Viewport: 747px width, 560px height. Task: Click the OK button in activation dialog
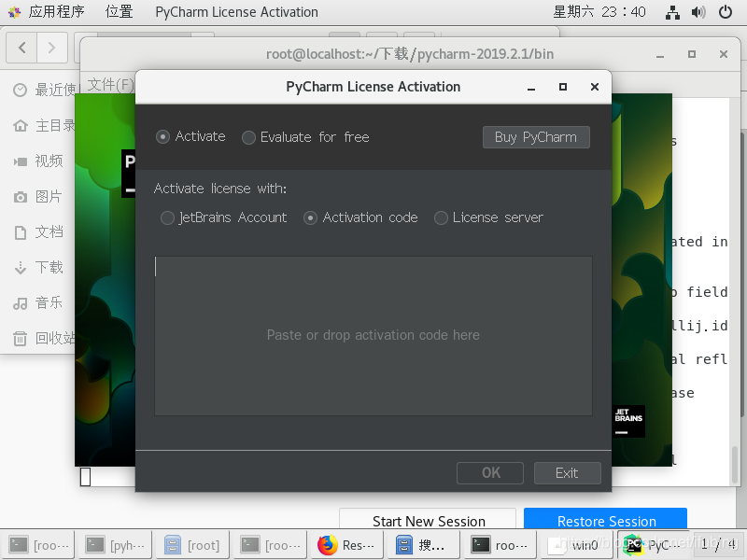tap(490, 473)
